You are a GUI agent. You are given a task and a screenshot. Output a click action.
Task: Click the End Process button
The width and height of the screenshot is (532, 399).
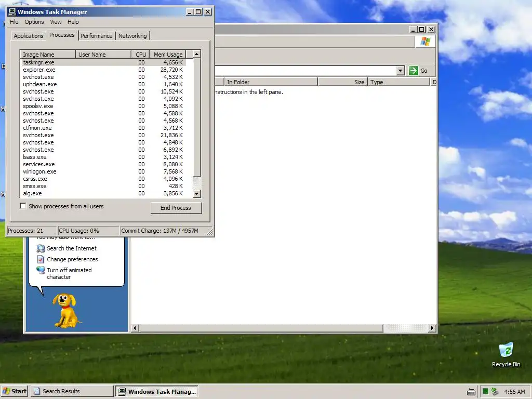coord(176,208)
